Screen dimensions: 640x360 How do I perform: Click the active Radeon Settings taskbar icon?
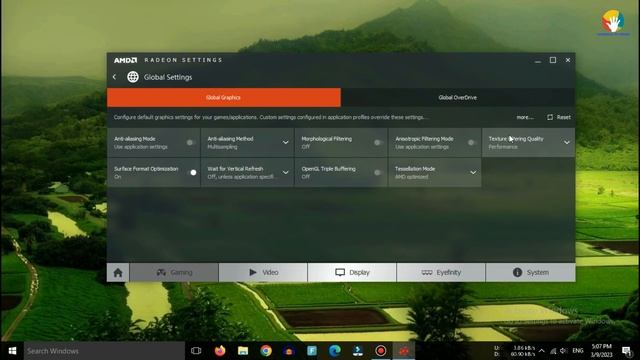click(x=404, y=351)
